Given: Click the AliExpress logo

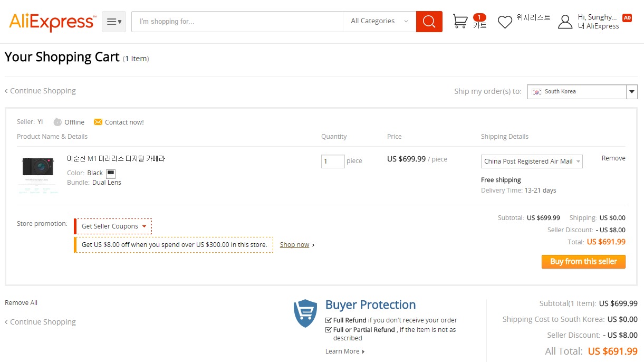Looking at the screenshot, I should pyautogui.click(x=53, y=22).
